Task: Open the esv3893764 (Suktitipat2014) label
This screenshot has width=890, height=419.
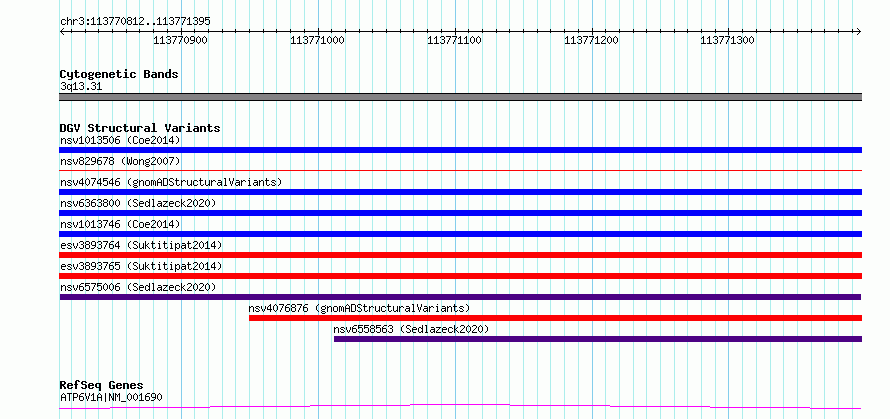Action: pyautogui.click(x=141, y=245)
